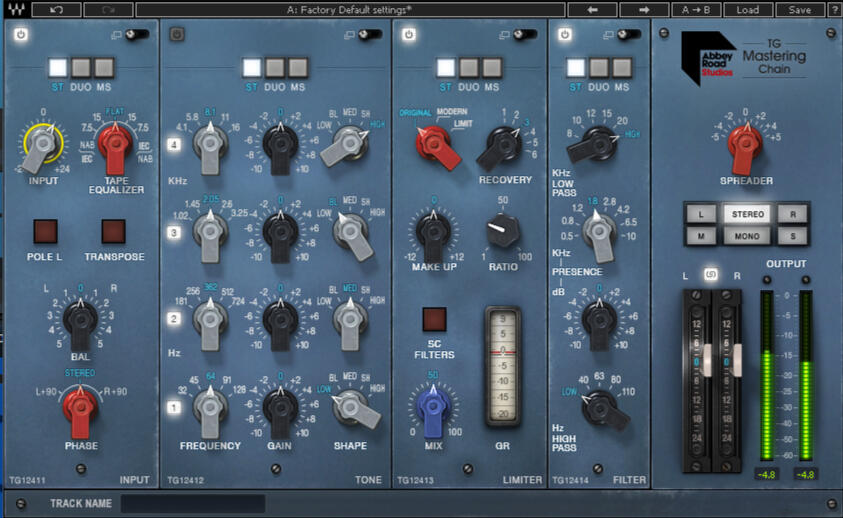Bypass the Limiter module power button
The height and width of the screenshot is (518, 843).
point(408,35)
